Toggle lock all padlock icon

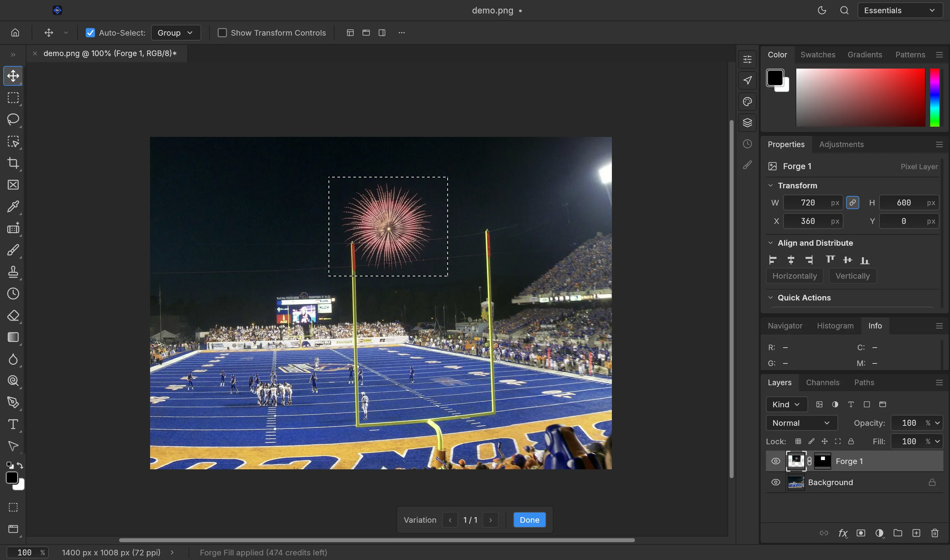pyautogui.click(x=851, y=441)
